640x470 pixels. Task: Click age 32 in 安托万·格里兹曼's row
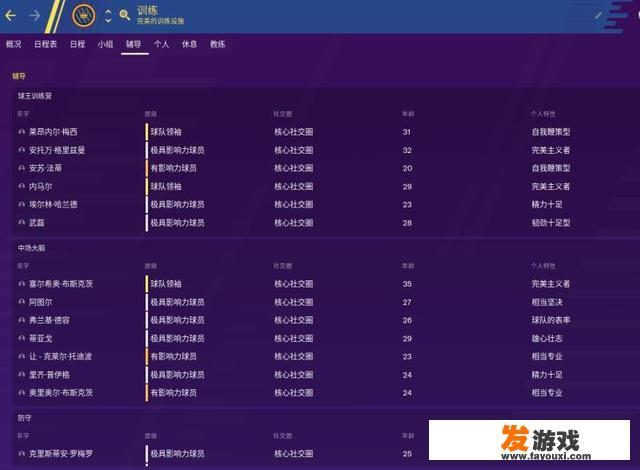click(x=407, y=150)
